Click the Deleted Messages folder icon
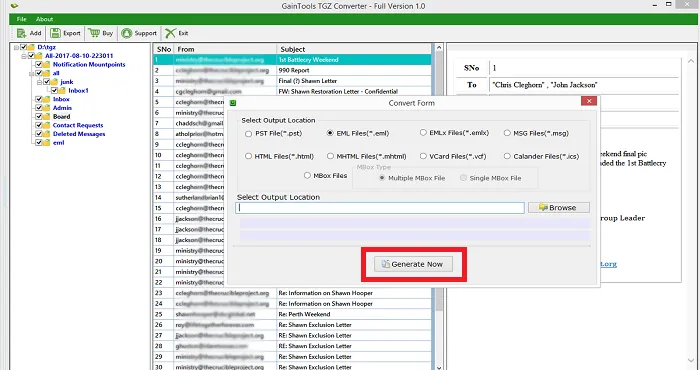 [47, 134]
